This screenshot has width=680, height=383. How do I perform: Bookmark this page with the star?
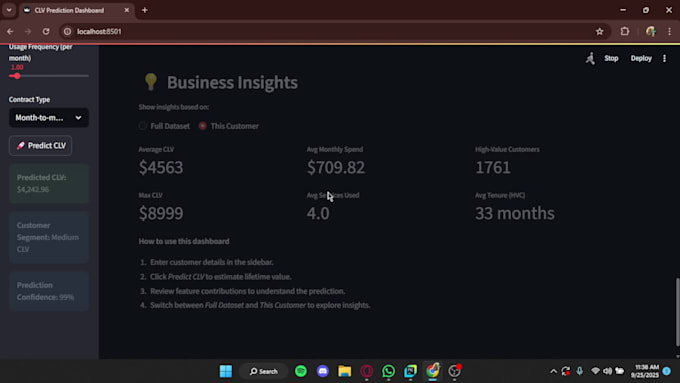pyautogui.click(x=599, y=31)
